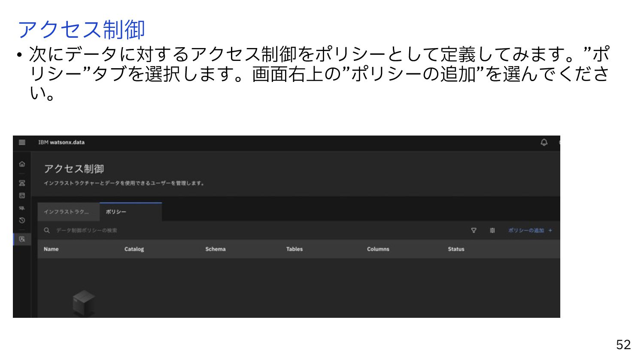Open Infrastructure manager sidebar icon
This screenshot has height=362, width=644.
(22, 183)
